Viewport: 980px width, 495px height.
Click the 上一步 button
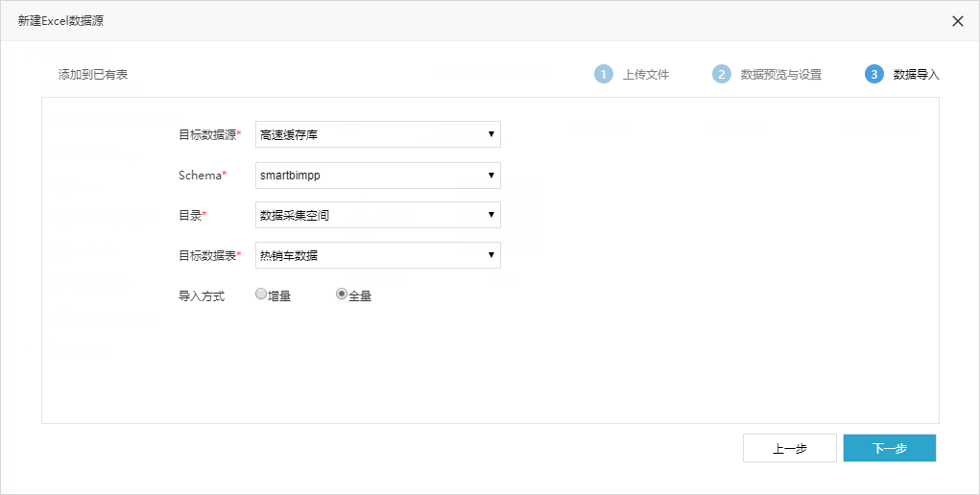click(x=789, y=448)
